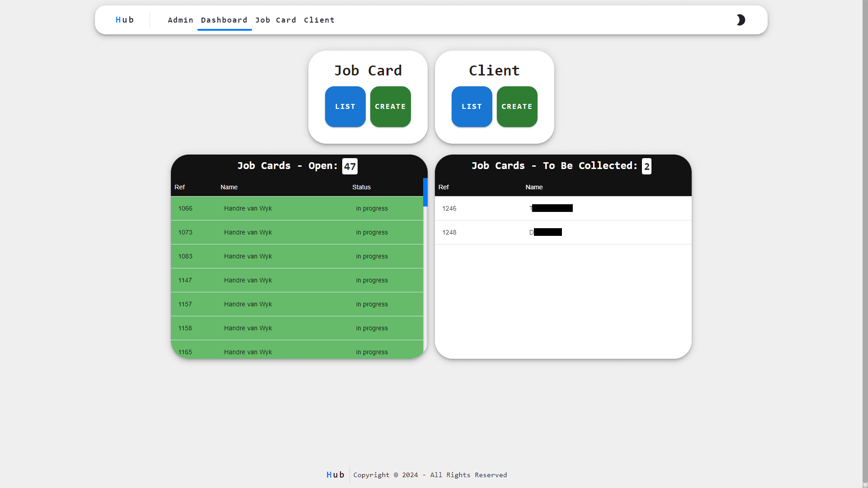The height and width of the screenshot is (488, 868).
Task: Select the Dashboard nav item
Action: pos(224,20)
